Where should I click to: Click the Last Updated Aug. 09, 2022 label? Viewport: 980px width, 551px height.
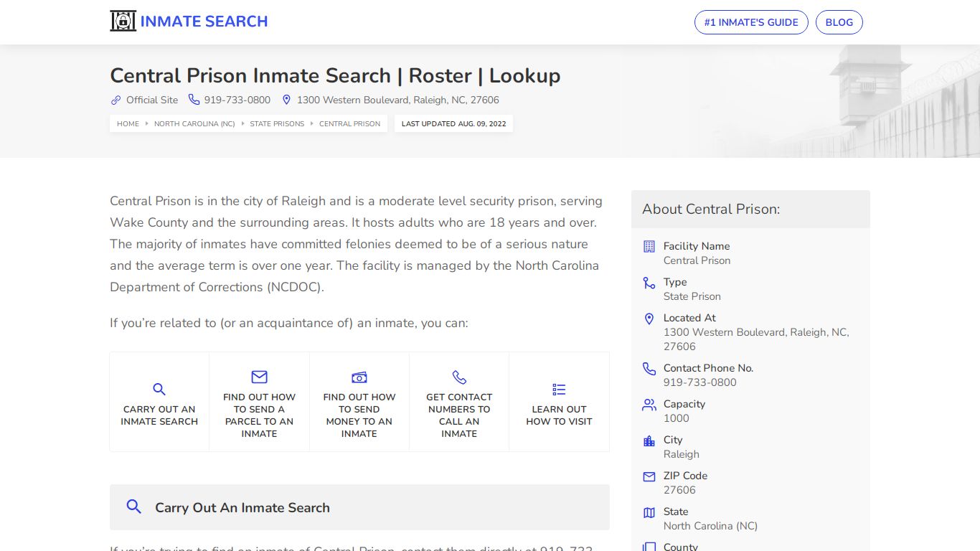453,123
